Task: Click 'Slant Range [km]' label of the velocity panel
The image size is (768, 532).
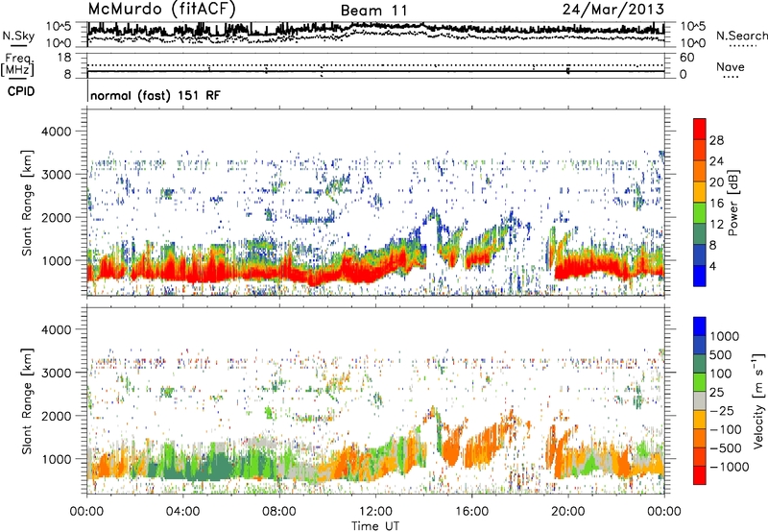Action: click(x=27, y=401)
